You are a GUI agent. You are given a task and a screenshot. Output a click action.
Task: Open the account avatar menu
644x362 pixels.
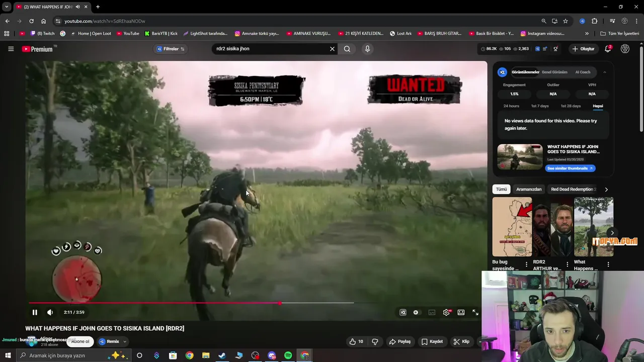[625, 49]
